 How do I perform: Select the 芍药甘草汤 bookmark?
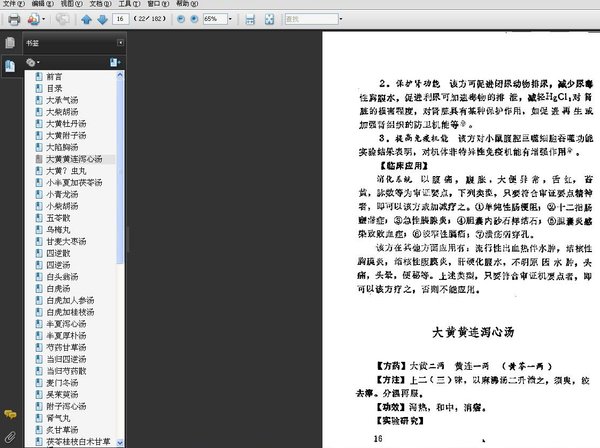pyautogui.click(x=66, y=347)
